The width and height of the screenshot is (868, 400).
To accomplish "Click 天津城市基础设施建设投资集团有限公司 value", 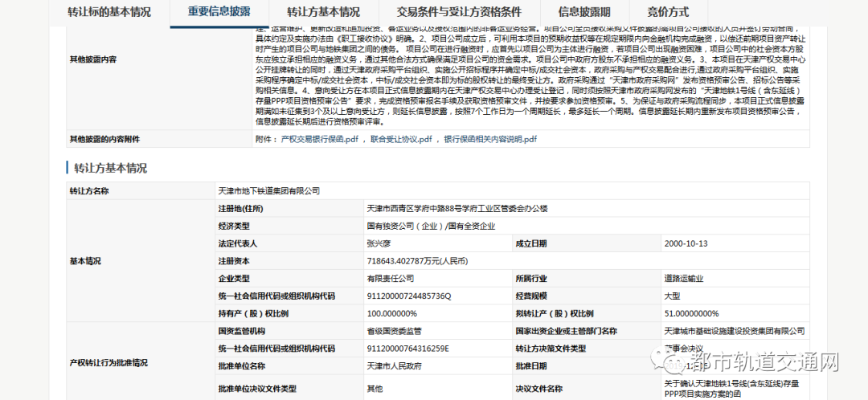I will click(x=735, y=332).
